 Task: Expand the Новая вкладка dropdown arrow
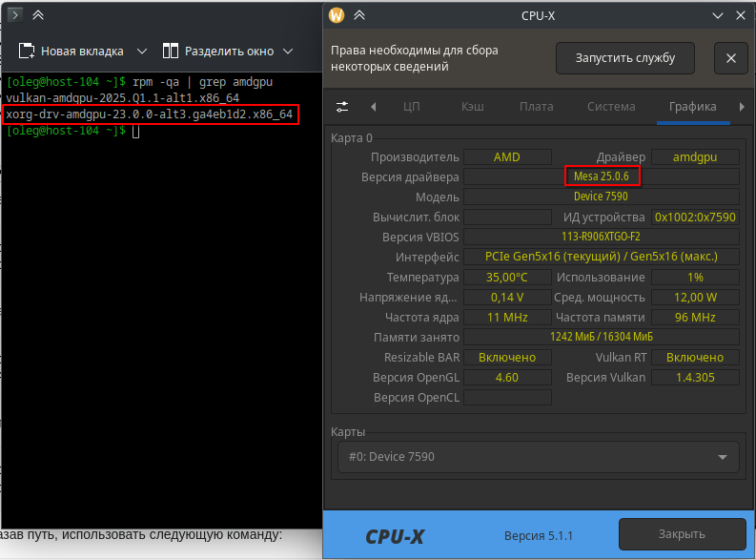[142, 52]
